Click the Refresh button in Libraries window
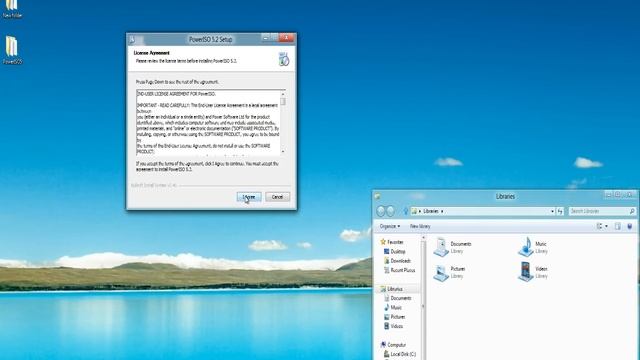This screenshot has height=360, width=640. (560, 211)
